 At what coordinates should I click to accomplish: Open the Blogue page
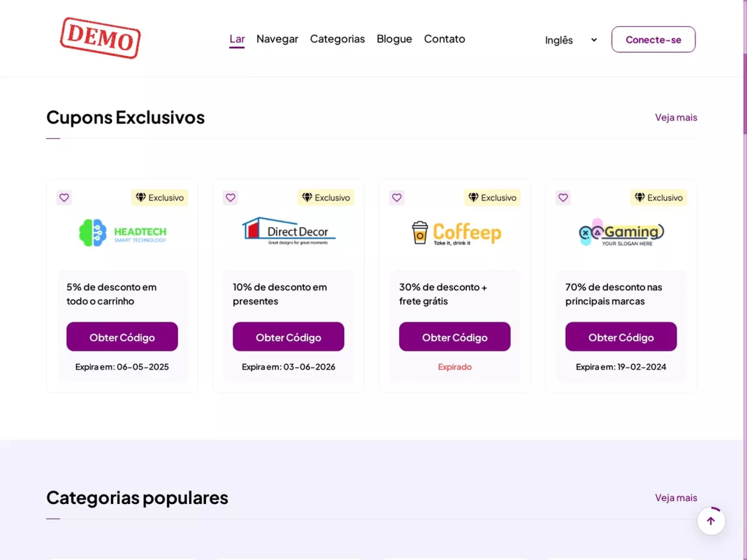[x=394, y=39]
